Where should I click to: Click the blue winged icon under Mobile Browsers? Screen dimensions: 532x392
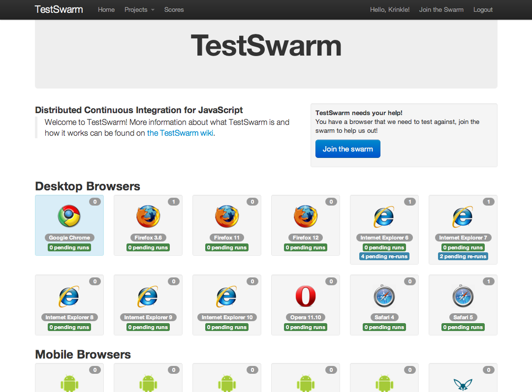(463, 385)
